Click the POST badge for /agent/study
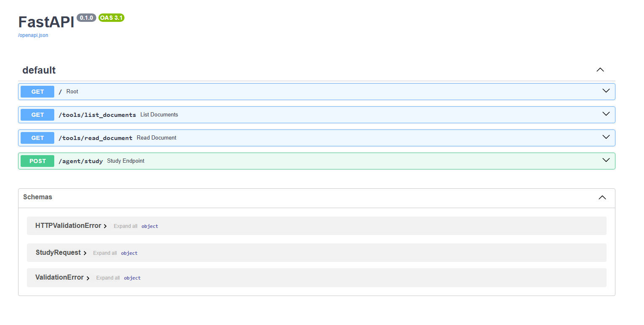This screenshot has width=644, height=325. [37, 161]
